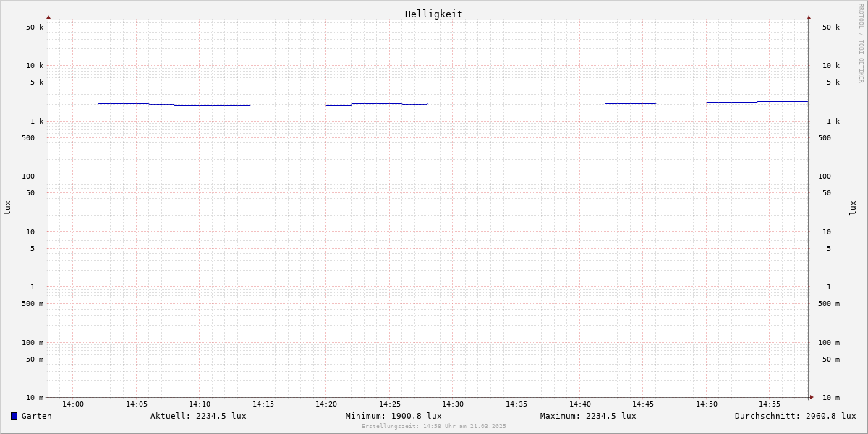Click the 14:15 time axis label
This screenshot has width=868, height=434.
pyautogui.click(x=263, y=404)
